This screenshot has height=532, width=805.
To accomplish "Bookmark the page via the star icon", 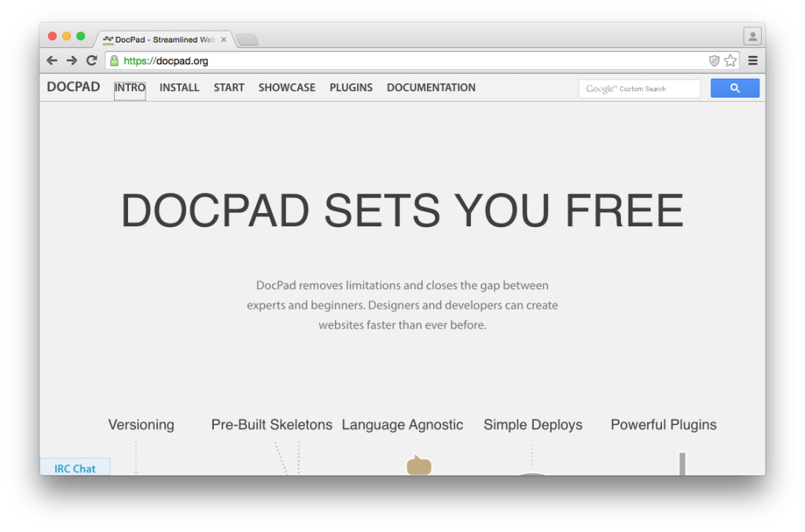I will tap(730, 61).
